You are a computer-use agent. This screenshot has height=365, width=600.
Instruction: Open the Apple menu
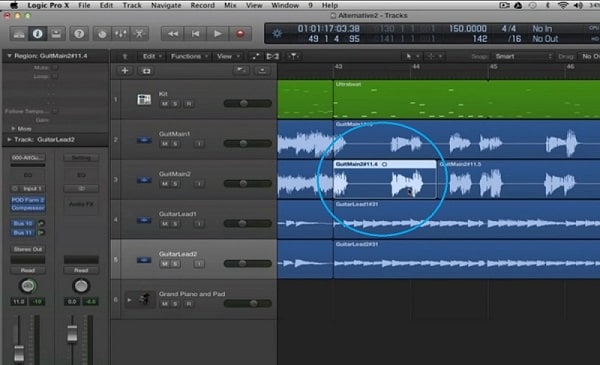coord(14,5)
